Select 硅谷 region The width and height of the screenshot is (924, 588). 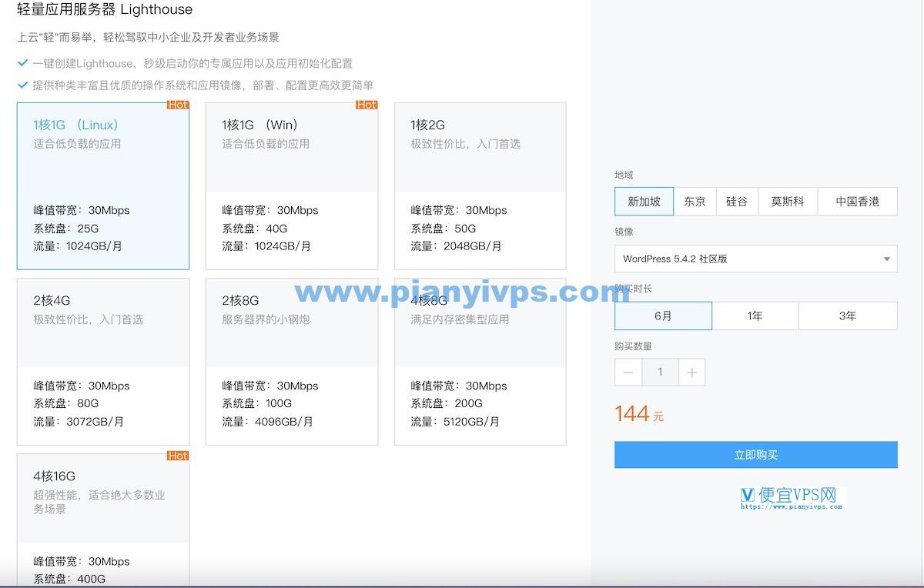point(737,202)
